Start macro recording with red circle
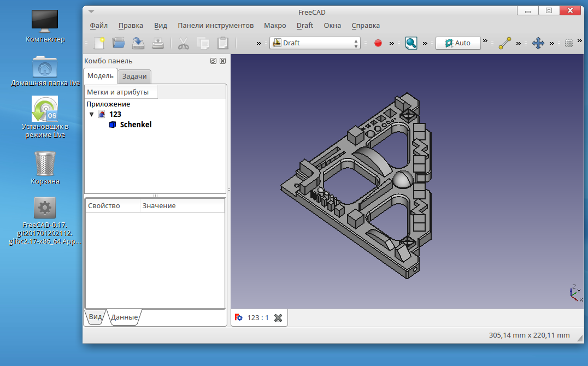 (x=378, y=43)
